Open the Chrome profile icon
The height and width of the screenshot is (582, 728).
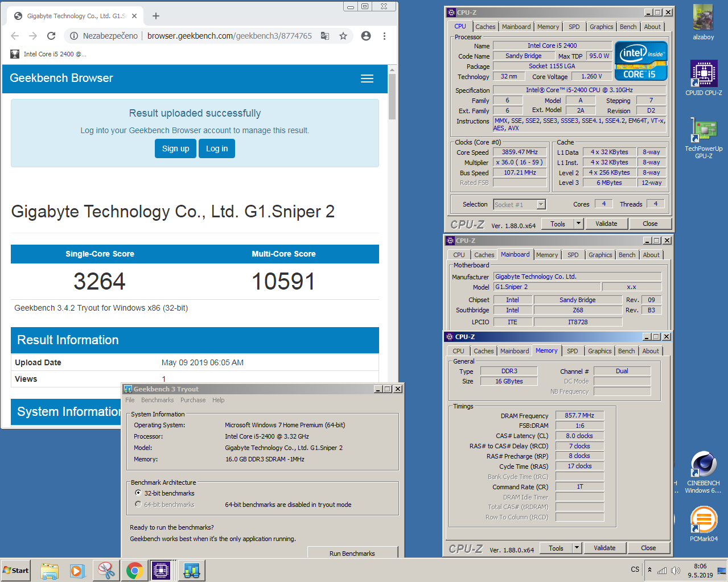pos(366,36)
